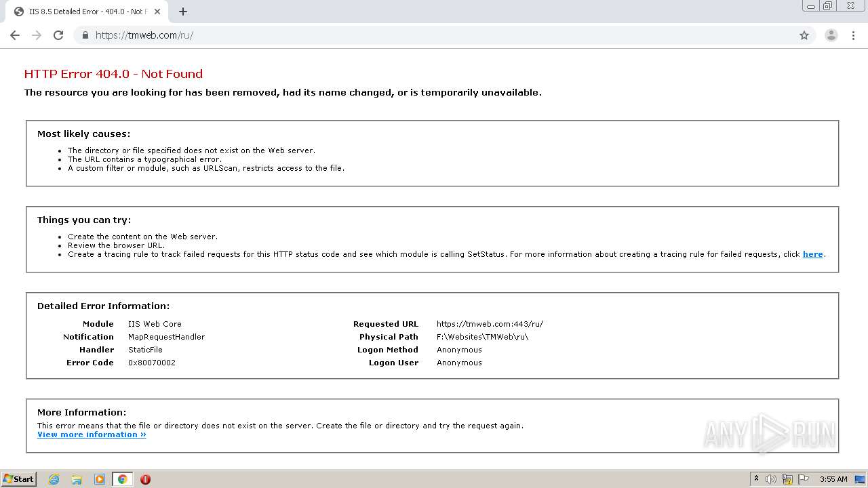This screenshot has width=868, height=488.
Task: Restore down the Chrome window
Action: [828, 6]
